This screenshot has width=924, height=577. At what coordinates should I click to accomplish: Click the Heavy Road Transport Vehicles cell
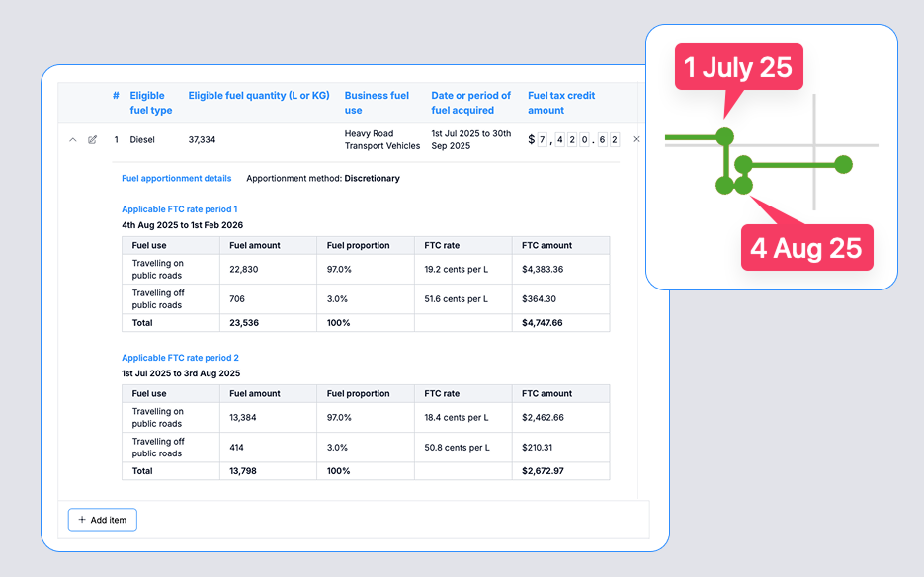tap(381, 140)
